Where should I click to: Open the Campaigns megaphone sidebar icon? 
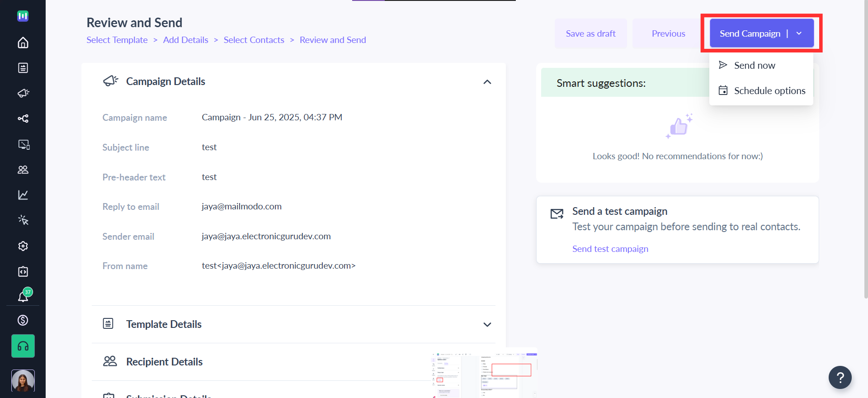23,93
